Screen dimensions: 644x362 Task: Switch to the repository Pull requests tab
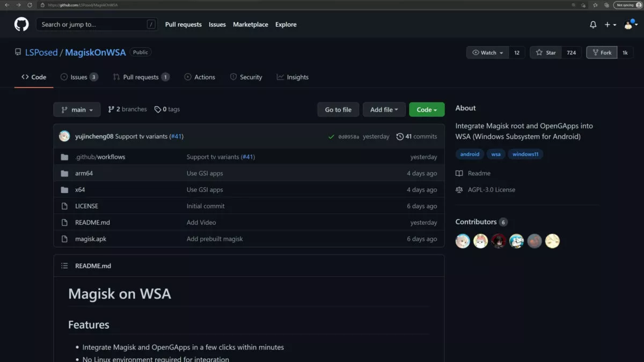tap(141, 77)
